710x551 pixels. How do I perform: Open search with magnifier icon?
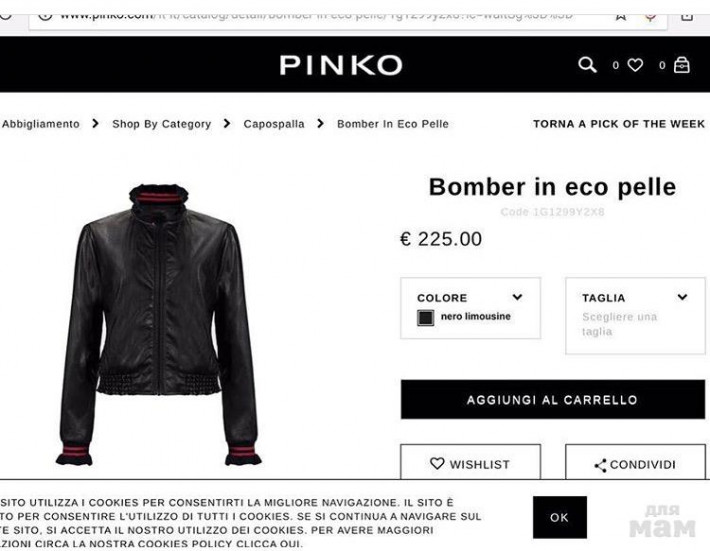[587, 65]
